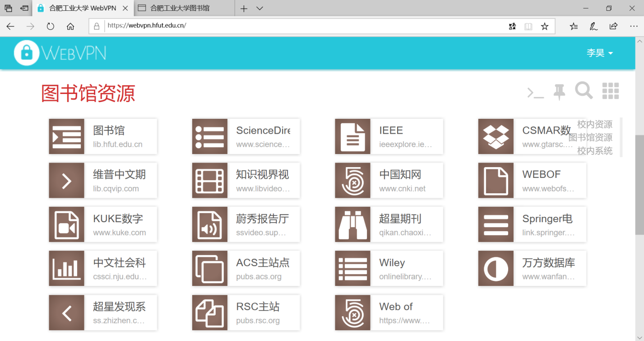Open the ACS主站点 stacked squares icon
Screen dimensions: 644x341
pyautogui.click(x=210, y=268)
